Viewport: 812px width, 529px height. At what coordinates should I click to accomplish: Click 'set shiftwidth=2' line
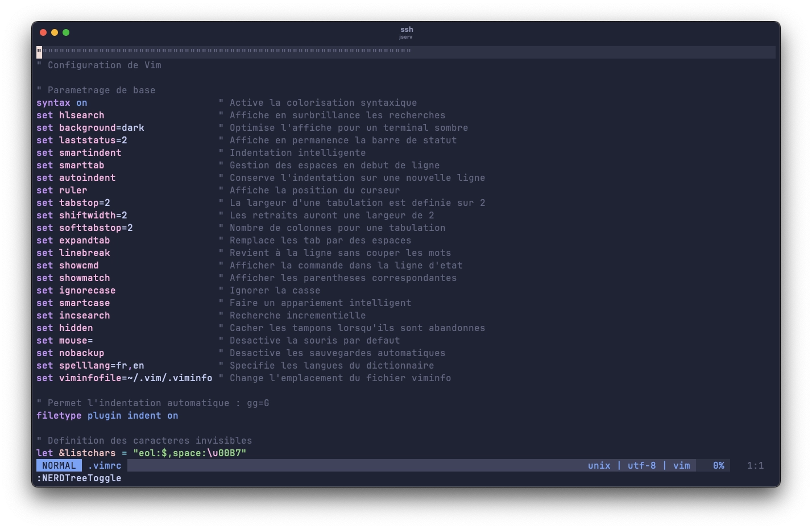click(x=82, y=216)
